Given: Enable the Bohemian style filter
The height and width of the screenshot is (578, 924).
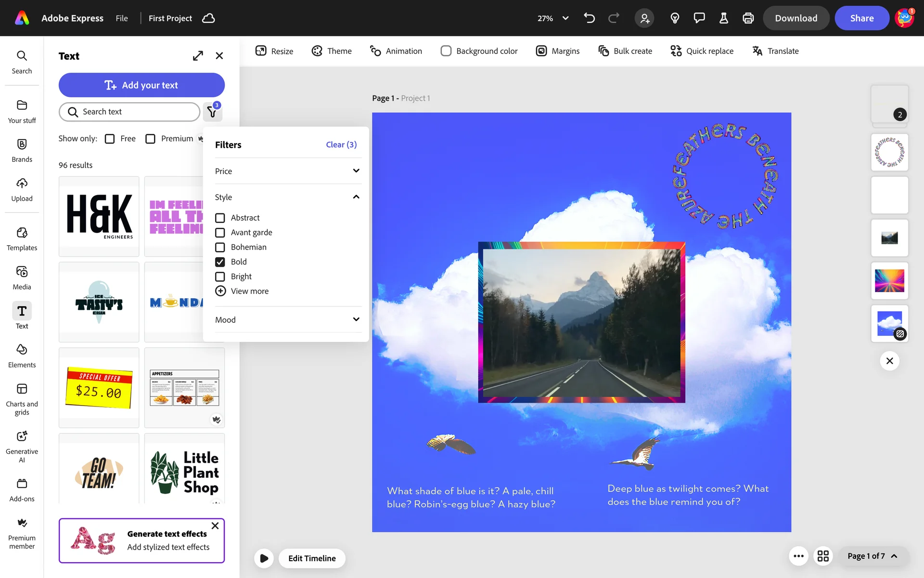Looking at the screenshot, I should pyautogui.click(x=220, y=247).
